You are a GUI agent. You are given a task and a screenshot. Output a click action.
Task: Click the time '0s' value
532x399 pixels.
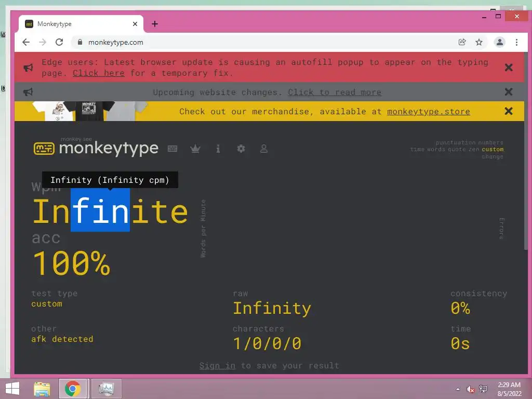[460, 343]
